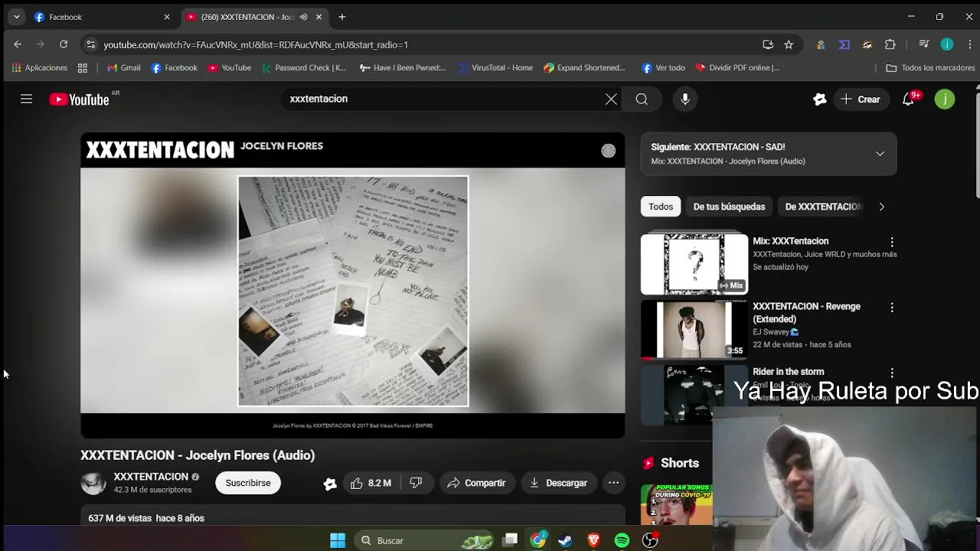Open Chrome's three-dot menu
The width and height of the screenshot is (980, 551).
pos(969,44)
